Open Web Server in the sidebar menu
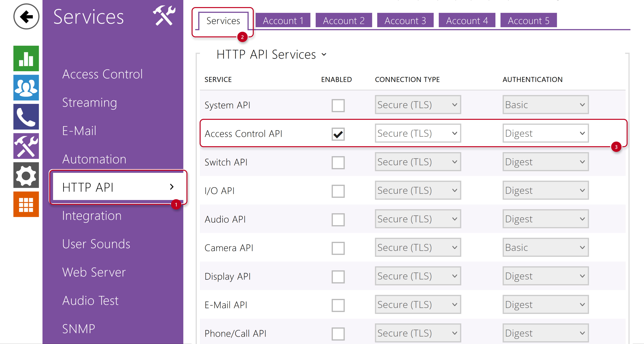 point(94,272)
